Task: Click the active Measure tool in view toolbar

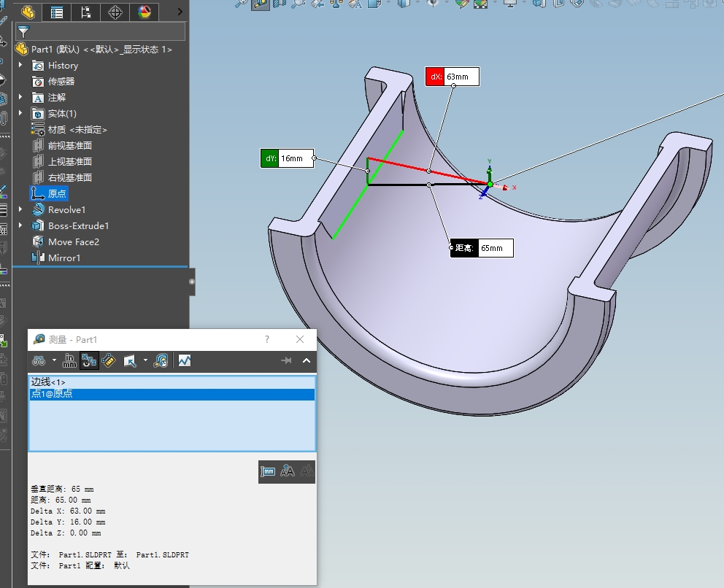Action: tap(261, 4)
